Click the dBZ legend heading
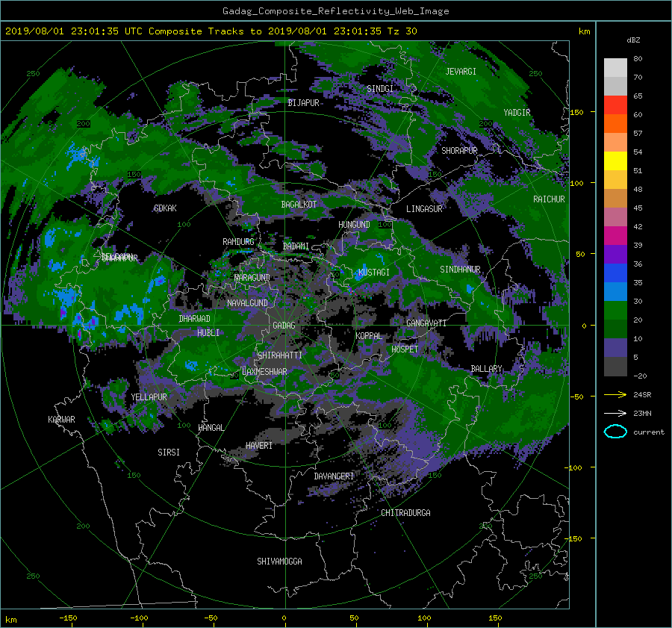The height and width of the screenshot is (628, 672). (633, 40)
